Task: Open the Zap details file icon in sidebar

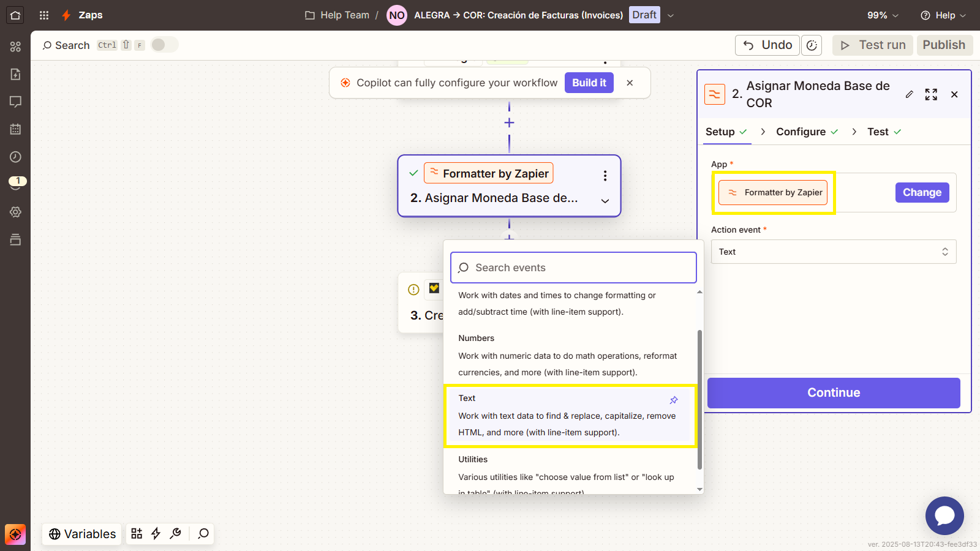Action: pos(15,74)
